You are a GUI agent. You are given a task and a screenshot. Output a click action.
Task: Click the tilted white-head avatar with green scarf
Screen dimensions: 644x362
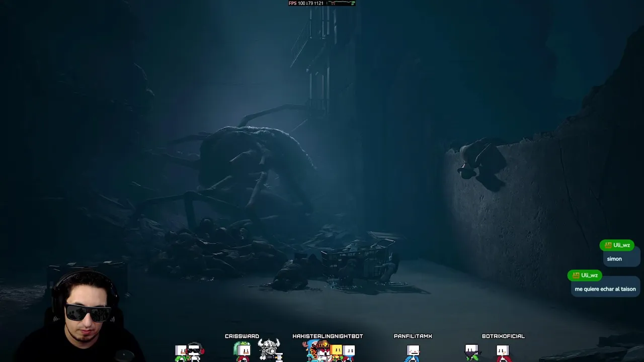pyautogui.click(x=471, y=352)
